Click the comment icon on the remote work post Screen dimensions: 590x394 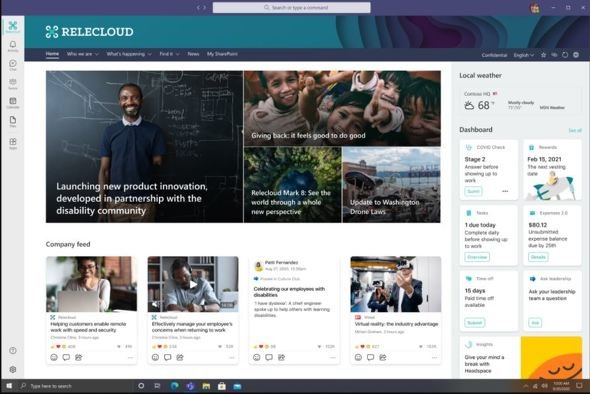(66, 357)
